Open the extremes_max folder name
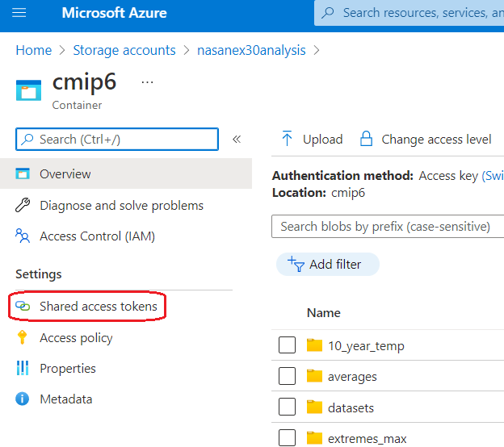 (367, 439)
